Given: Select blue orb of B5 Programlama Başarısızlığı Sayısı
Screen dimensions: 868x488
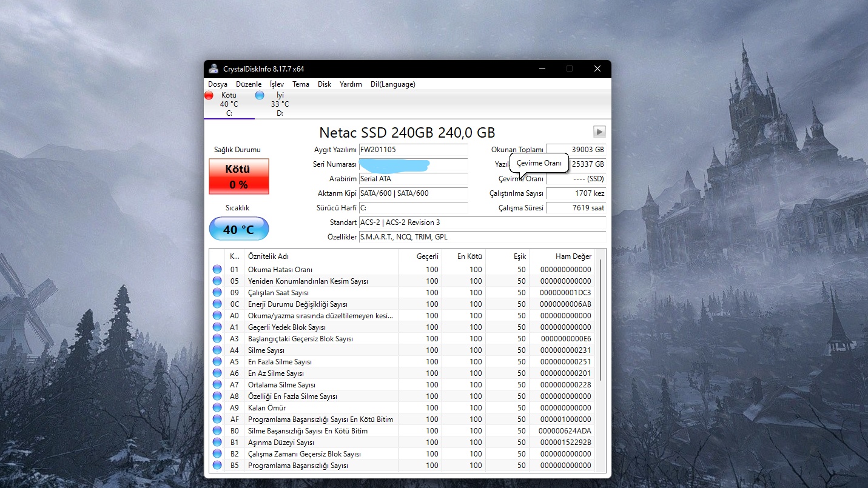Looking at the screenshot, I should click(x=217, y=466).
